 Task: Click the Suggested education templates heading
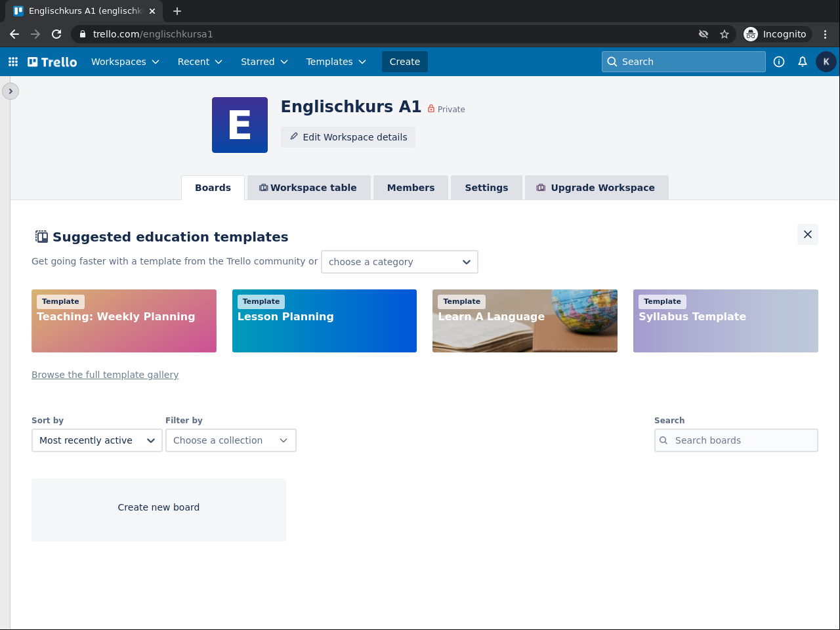171,237
